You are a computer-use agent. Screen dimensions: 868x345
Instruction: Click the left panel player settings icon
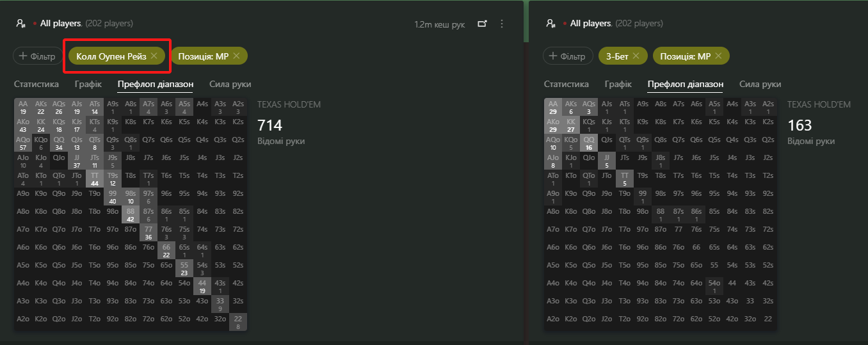point(21,23)
